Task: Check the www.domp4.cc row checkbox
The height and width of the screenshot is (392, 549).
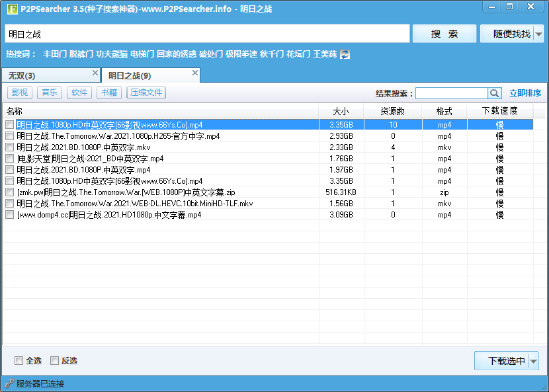Action: point(10,215)
